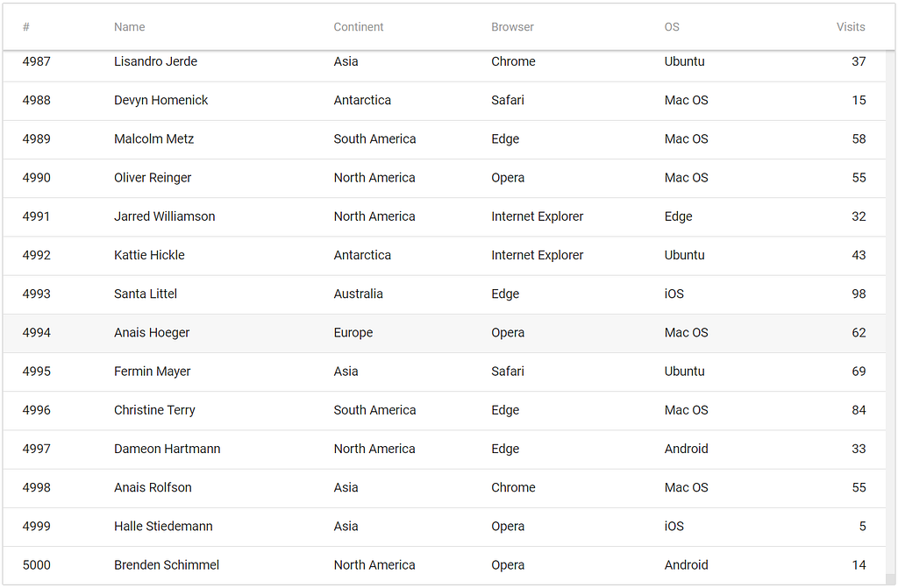Click the Malcolm Metz name cell

[x=154, y=139]
